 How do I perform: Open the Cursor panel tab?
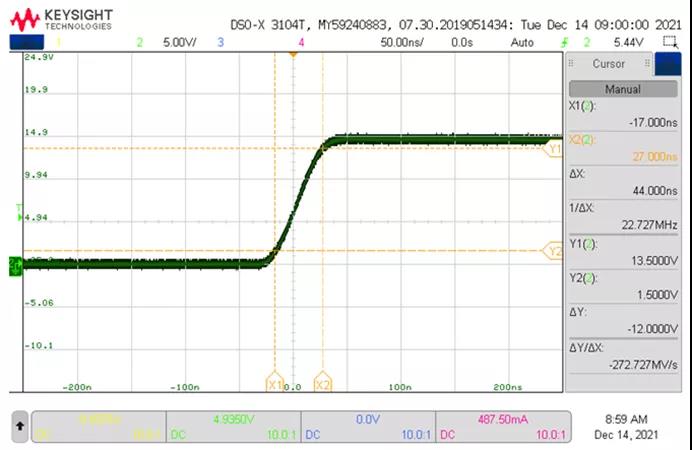point(608,64)
